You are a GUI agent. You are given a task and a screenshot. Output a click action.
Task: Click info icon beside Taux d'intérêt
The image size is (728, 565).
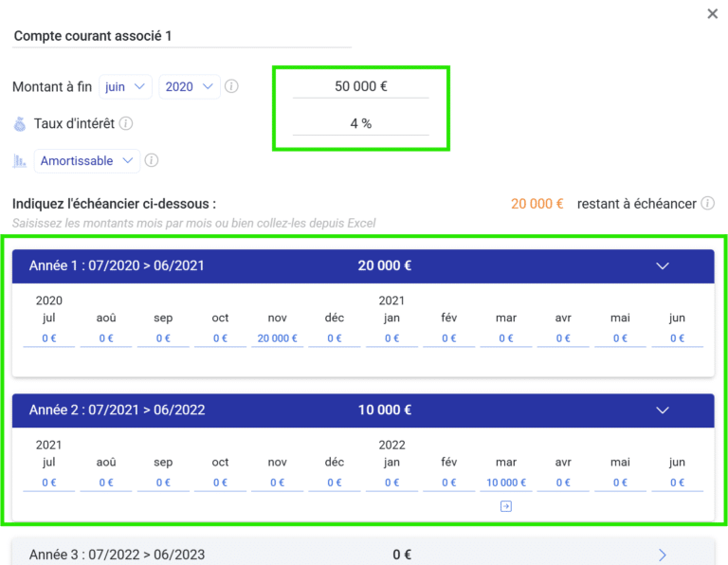126,123
